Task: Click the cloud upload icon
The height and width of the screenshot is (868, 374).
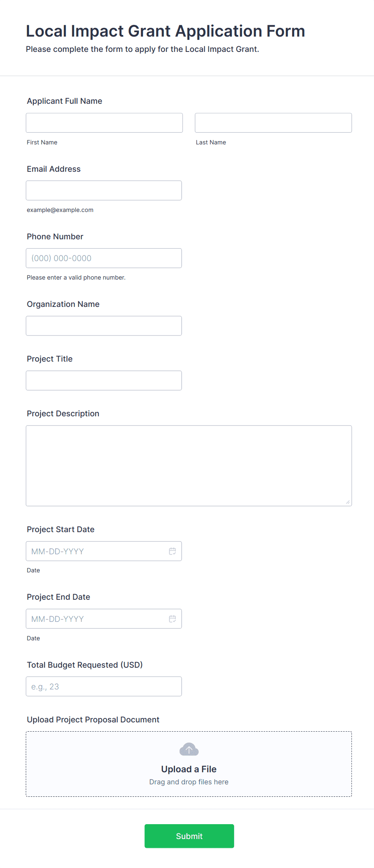Action: (189, 749)
